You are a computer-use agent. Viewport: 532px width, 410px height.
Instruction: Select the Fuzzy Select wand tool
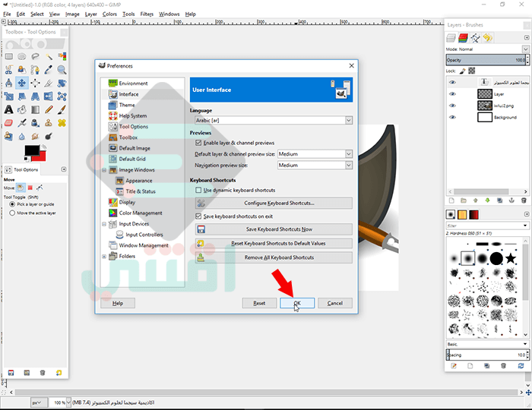click(49, 56)
